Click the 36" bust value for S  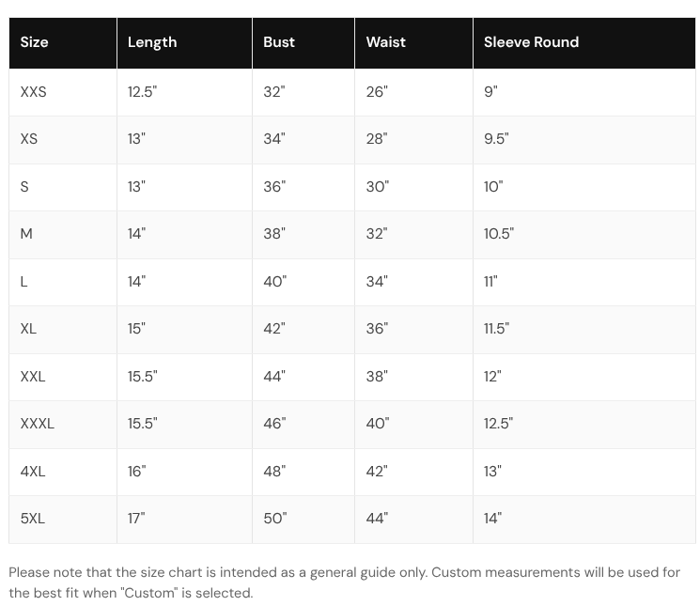click(x=274, y=187)
